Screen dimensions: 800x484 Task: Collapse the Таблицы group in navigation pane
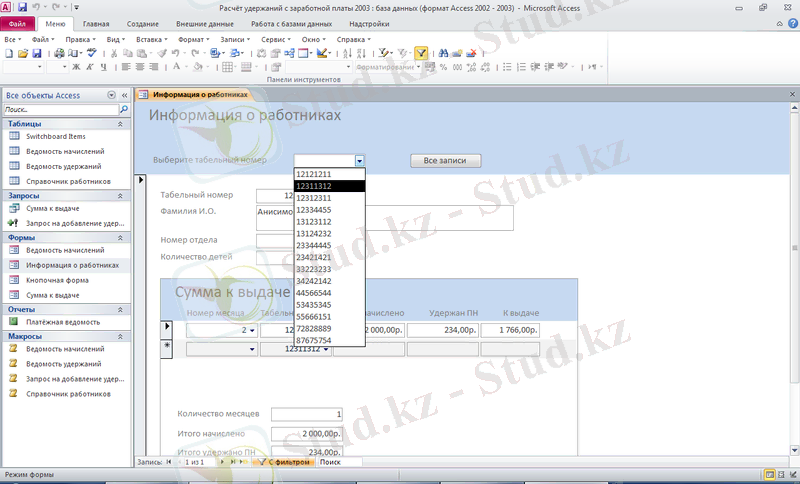pyautogui.click(x=121, y=123)
